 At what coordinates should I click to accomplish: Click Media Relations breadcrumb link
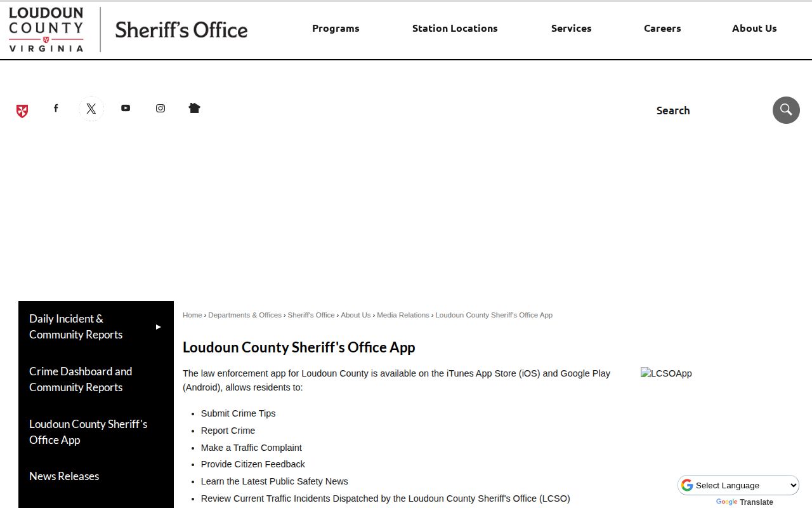(403, 315)
